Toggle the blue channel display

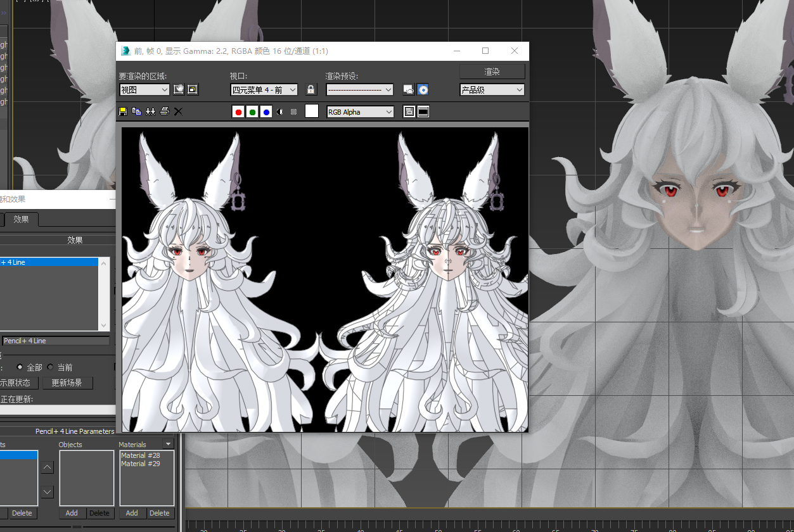tap(266, 112)
